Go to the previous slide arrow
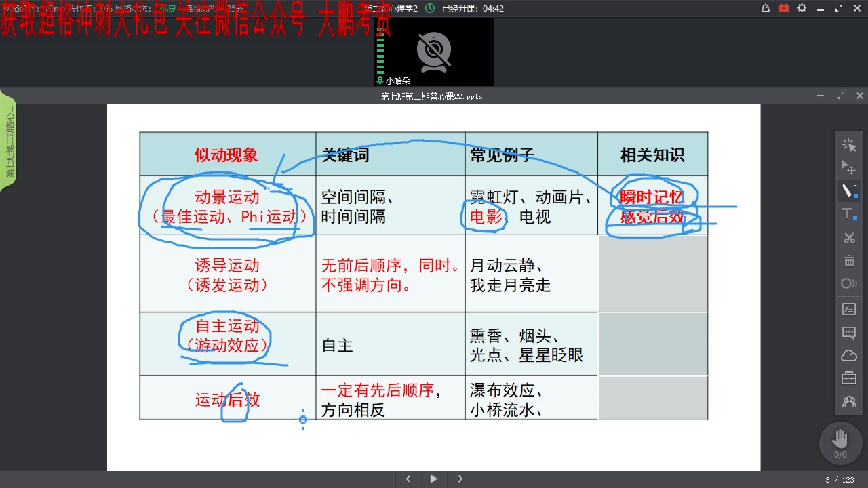 pos(408,479)
